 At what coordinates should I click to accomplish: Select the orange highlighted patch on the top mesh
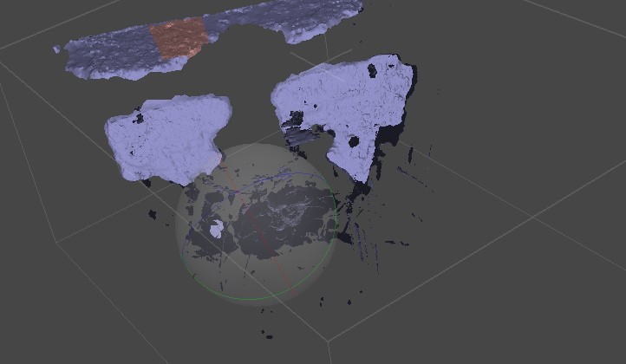[179, 37]
